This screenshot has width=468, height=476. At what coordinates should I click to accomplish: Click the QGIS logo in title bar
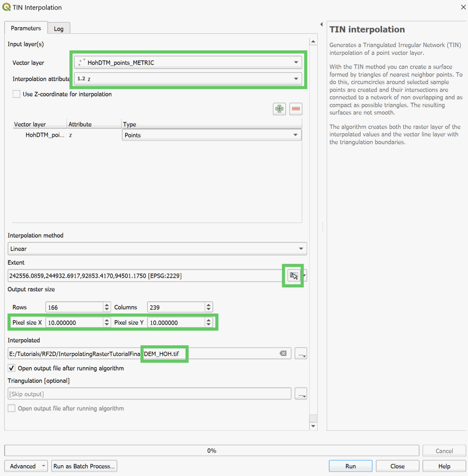6,7
